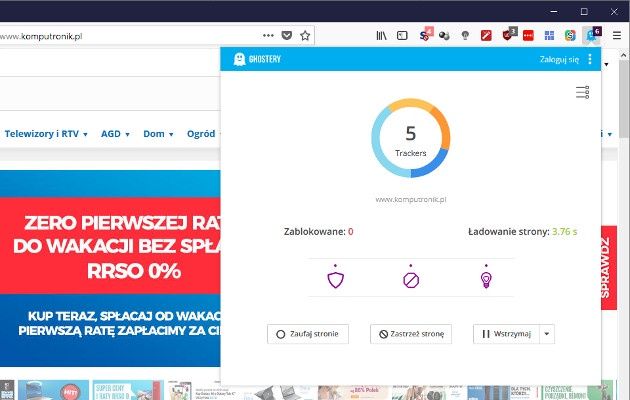The height and width of the screenshot is (400, 630).
Task: Open Ghostery's vertical dots menu
Action: [x=590, y=59]
